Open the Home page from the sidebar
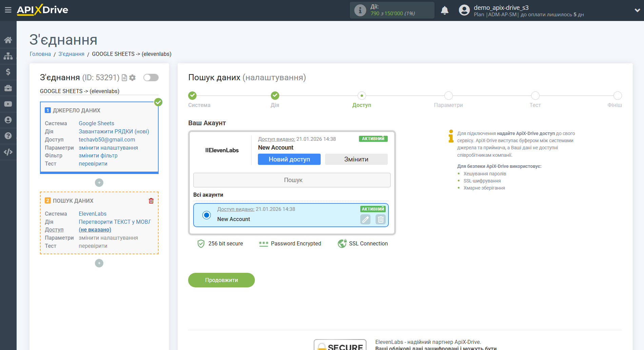 click(8, 40)
